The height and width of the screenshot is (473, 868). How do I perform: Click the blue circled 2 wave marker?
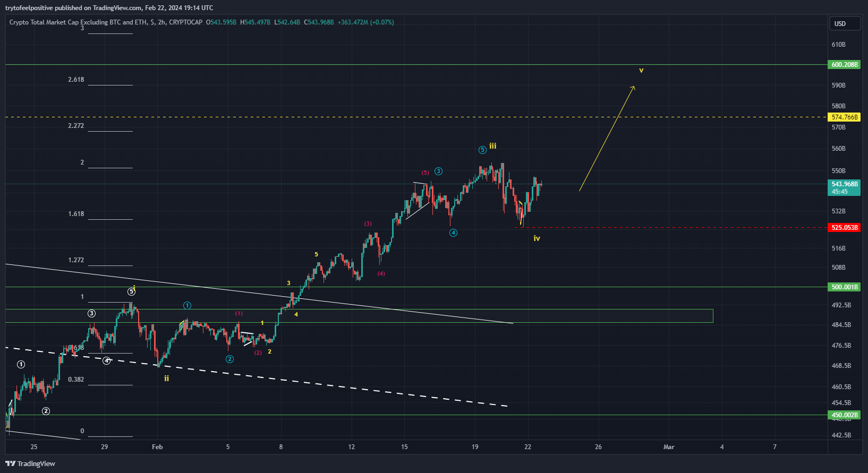click(x=229, y=359)
